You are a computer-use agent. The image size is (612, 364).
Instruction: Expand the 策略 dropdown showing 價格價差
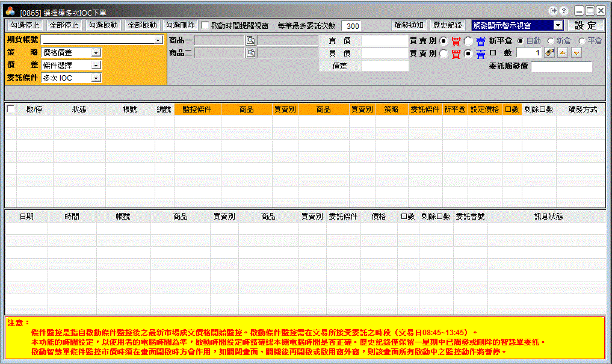(96, 53)
